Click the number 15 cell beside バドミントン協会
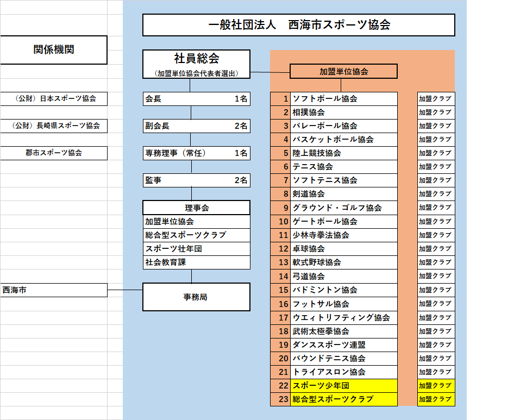This screenshot has height=420, width=514. tap(280, 290)
